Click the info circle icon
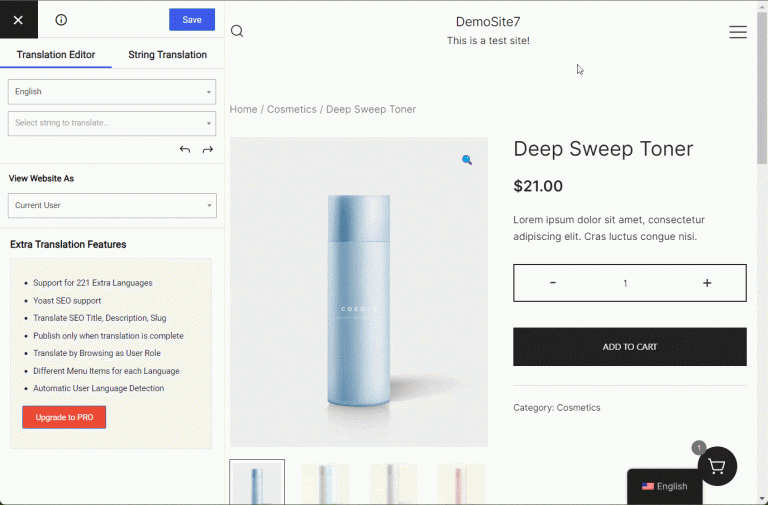The height and width of the screenshot is (505, 768). click(x=61, y=20)
